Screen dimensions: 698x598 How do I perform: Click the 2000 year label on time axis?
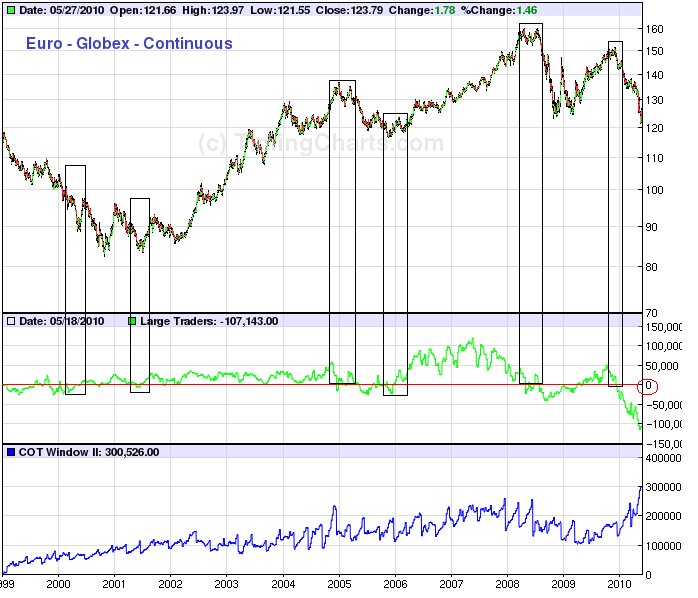click(58, 584)
